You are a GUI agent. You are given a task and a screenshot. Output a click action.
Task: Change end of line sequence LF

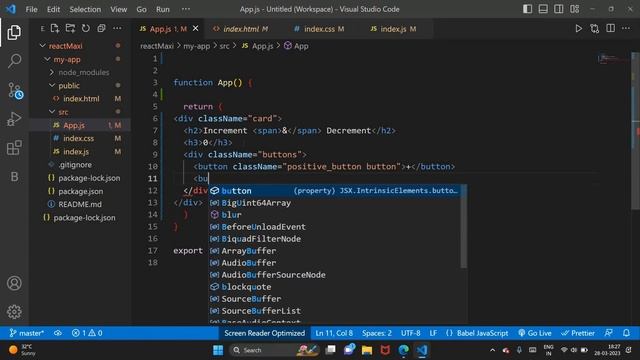[x=433, y=333]
